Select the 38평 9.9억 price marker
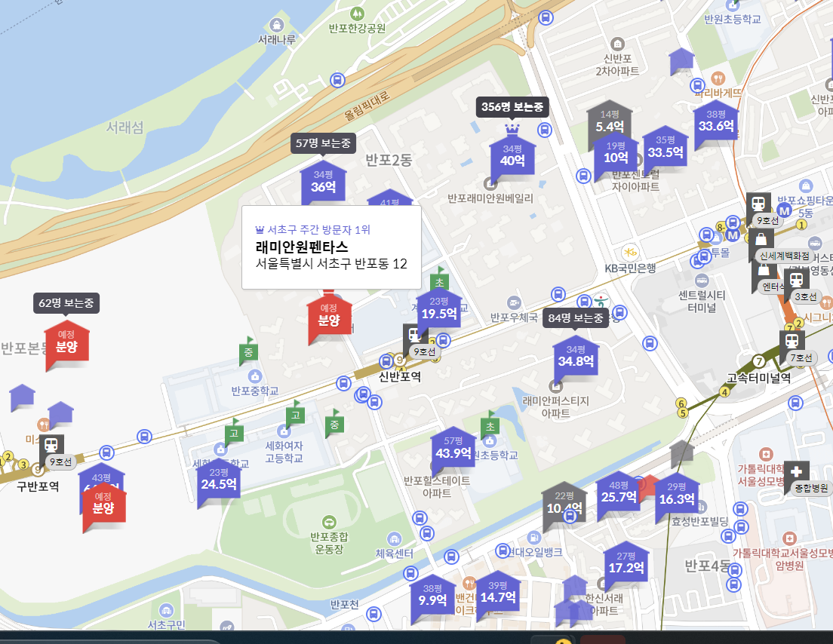Screen dimensions: 833x644 pyautogui.click(x=432, y=596)
